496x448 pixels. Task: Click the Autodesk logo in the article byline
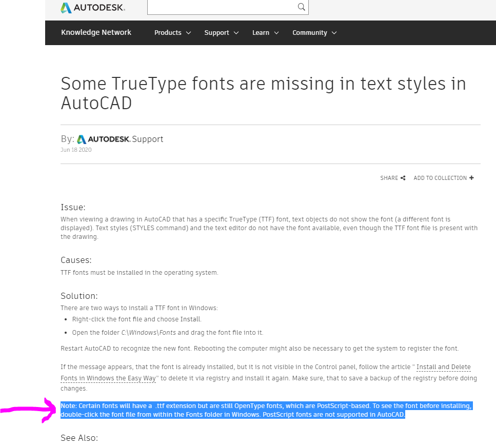point(81,138)
